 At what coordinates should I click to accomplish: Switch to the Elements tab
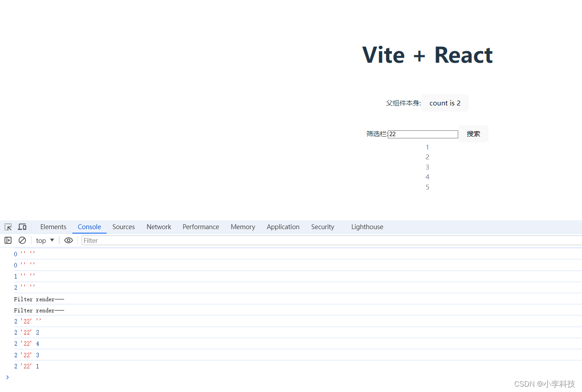click(53, 227)
